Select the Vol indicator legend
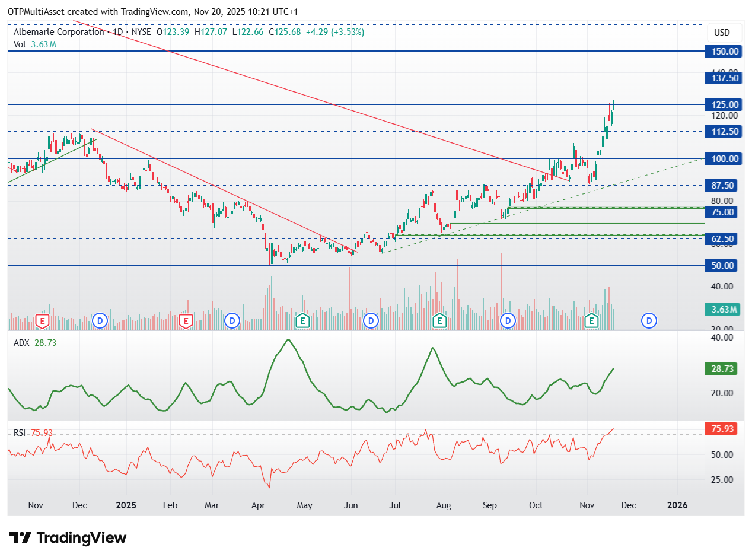The image size is (752, 560). [20, 44]
